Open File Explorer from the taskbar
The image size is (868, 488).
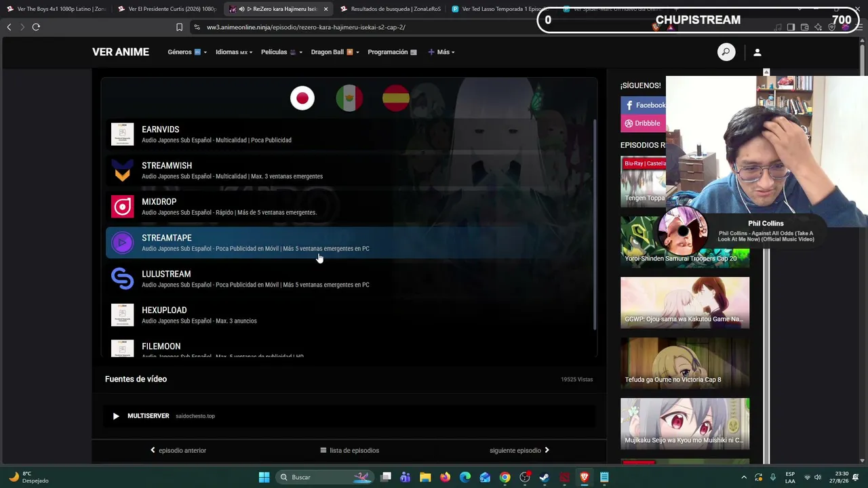425,477
